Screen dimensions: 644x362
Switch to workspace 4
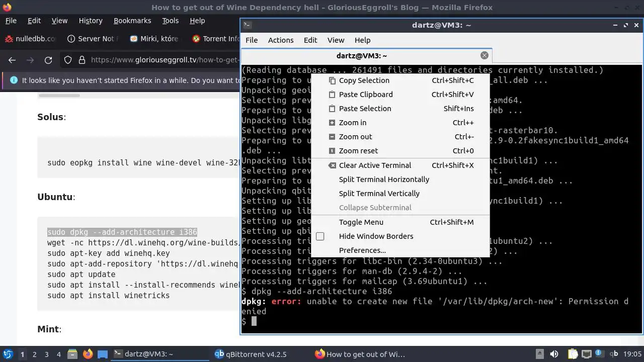pos(59,354)
